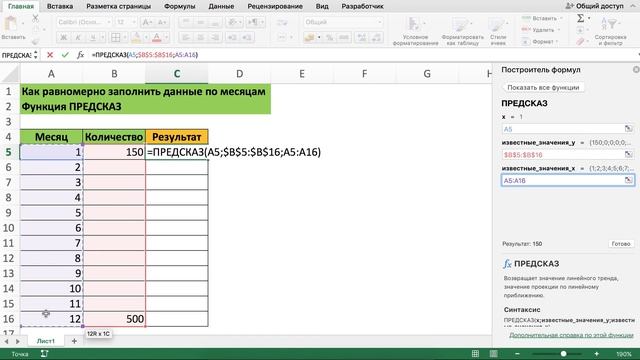Increase font size with larger A icon

pyautogui.click(x=147, y=22)
